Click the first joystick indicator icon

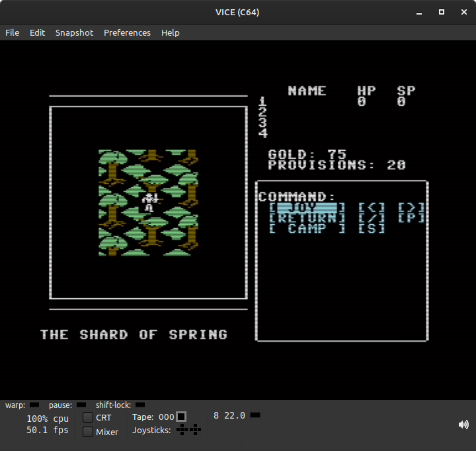(182, 429)
